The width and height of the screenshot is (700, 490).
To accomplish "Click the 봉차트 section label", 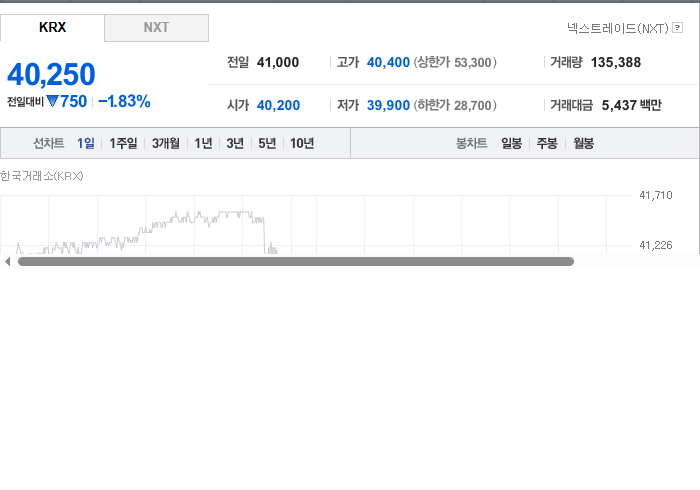I will (471, 143).
